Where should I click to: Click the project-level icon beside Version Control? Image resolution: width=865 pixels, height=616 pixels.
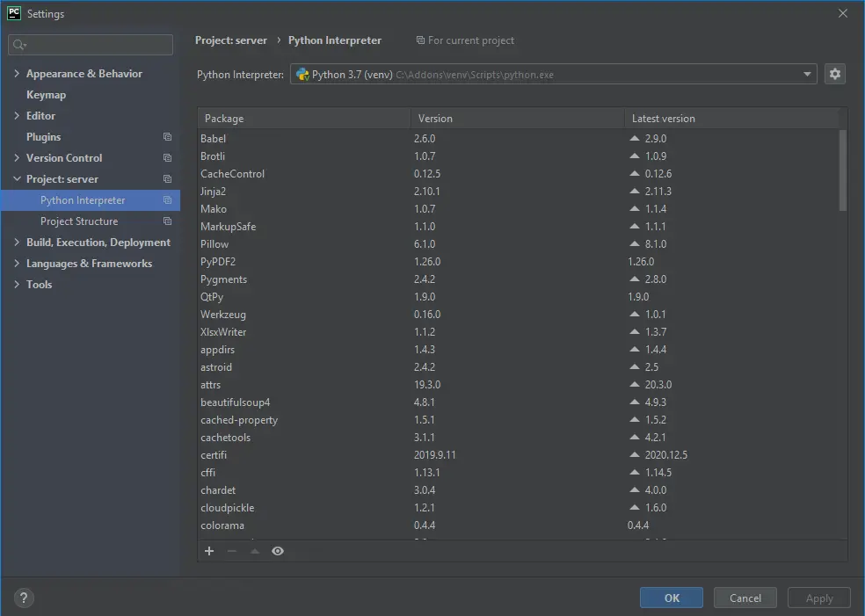click(167, 158)
